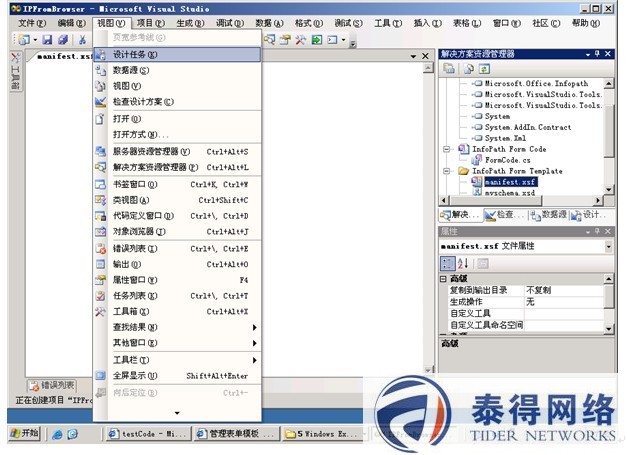Click the Toolbox wrench icon in toolbar
The width and height of the screenshot is (627, 455).
[x=301, y=40]
